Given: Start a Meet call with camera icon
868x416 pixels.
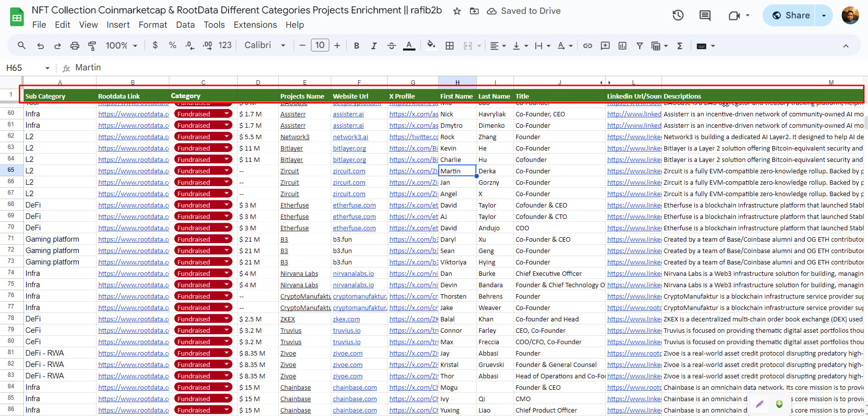Looking at the screenshot, I should coord(734,15).
